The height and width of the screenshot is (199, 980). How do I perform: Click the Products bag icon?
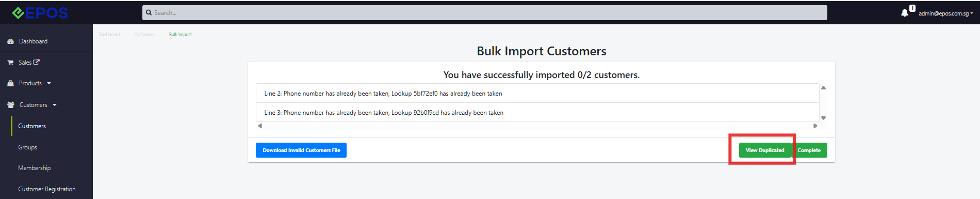click(10, 83)
